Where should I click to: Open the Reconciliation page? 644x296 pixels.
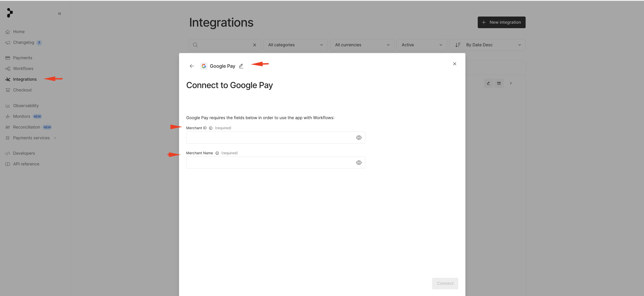[x=26, y=127]
